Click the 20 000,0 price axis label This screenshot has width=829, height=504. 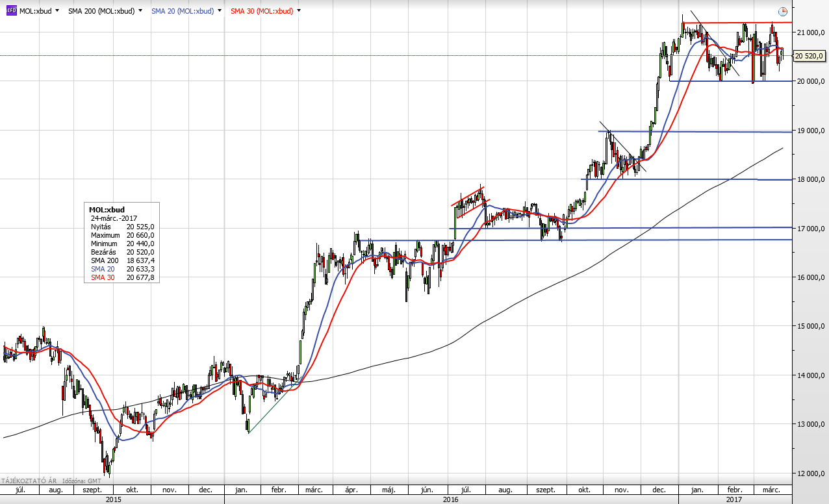pyautogui.click(x=811, y=81)
